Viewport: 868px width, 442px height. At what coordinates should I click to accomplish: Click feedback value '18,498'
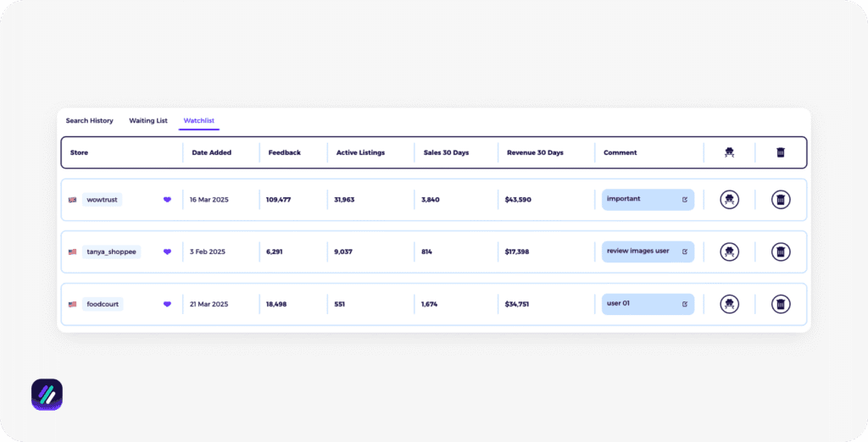click(276, 304)
